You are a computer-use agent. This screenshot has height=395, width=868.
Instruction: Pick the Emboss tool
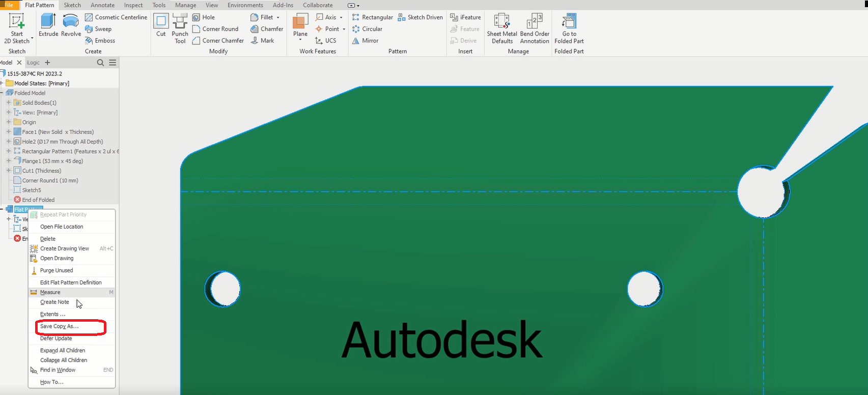pyautogui.click(x=100, y=41)
